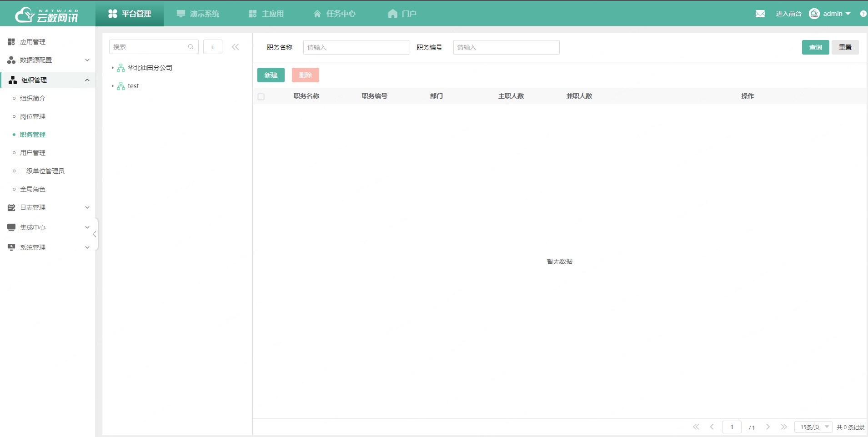Collapse the organization tree with double-chevron icon
This screenshot has width=868, height=437.
[x=235, y=47]
